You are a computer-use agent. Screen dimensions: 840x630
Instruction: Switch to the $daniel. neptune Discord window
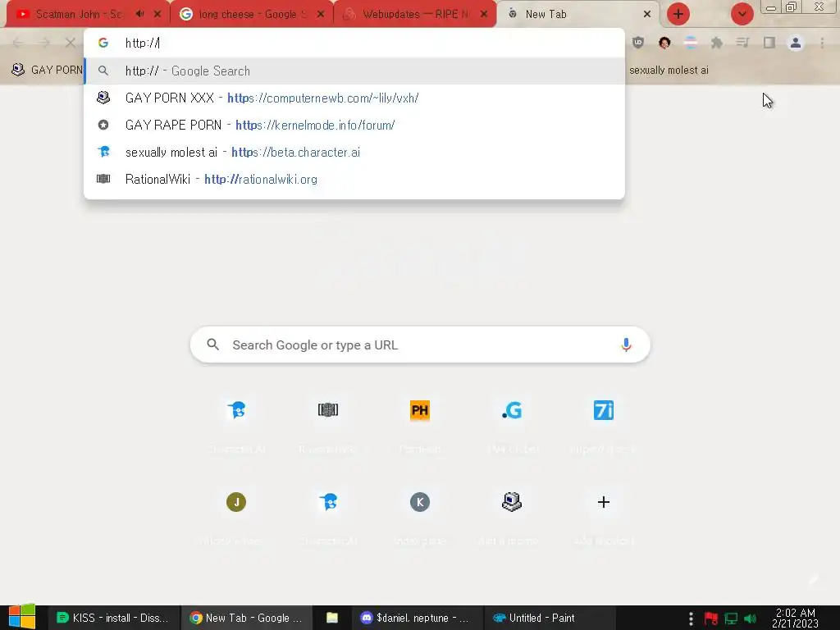coord(416,618)
